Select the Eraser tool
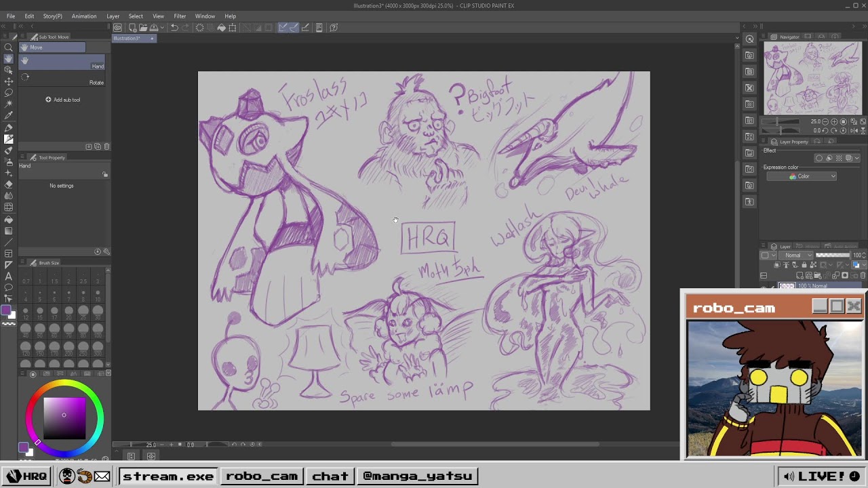868x488 pixels. [x=9, y=184]
